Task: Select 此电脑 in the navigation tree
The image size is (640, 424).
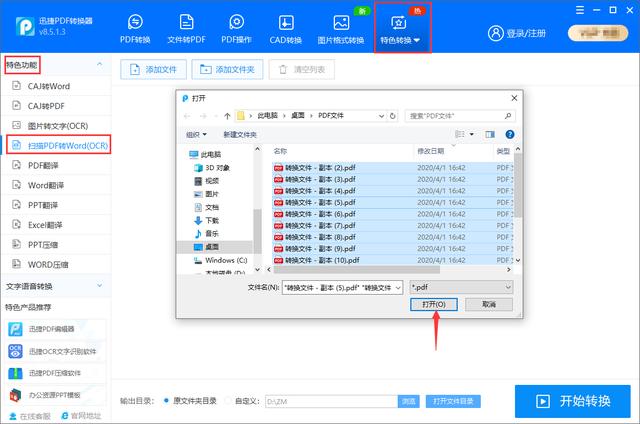Action: tap(205, 154)
